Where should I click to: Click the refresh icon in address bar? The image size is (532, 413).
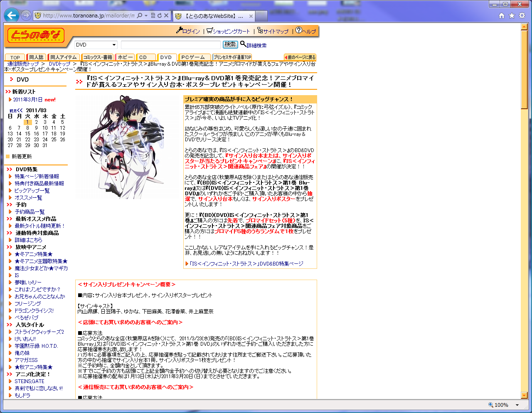(160, 15)
